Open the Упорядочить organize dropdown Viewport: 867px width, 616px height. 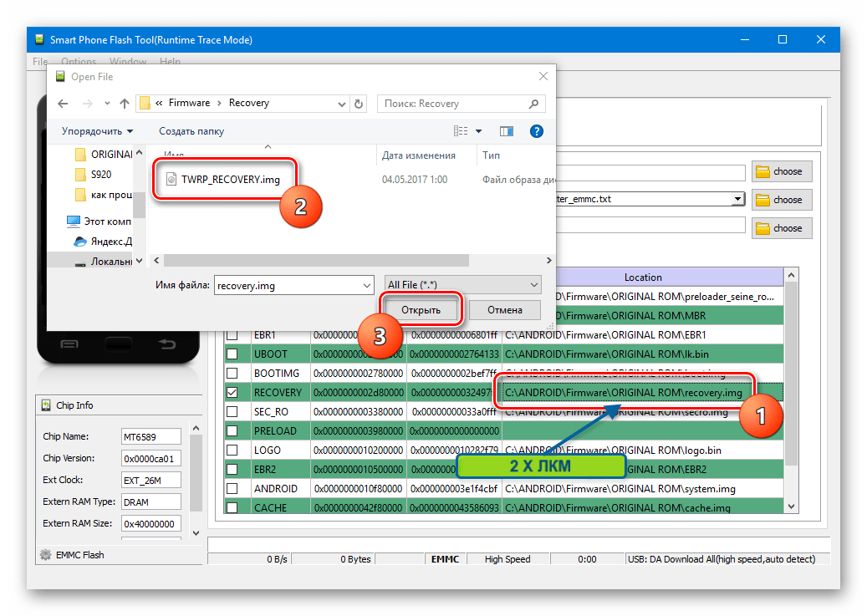point(97,131)
